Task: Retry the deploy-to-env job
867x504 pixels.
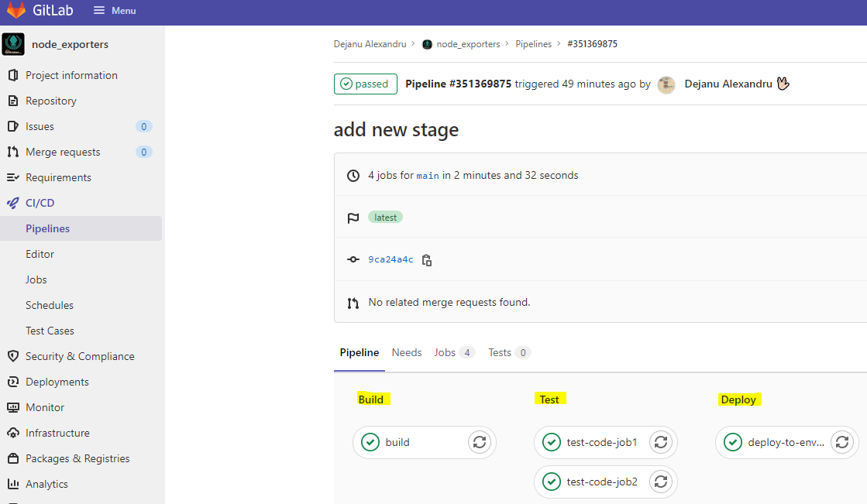Action: [842, 442]
